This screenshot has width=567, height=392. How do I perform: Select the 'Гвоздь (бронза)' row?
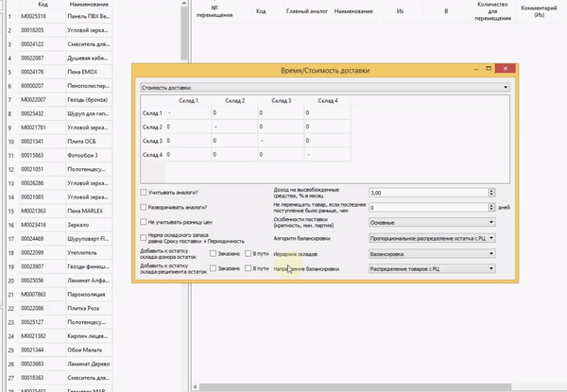pos(60,100)
